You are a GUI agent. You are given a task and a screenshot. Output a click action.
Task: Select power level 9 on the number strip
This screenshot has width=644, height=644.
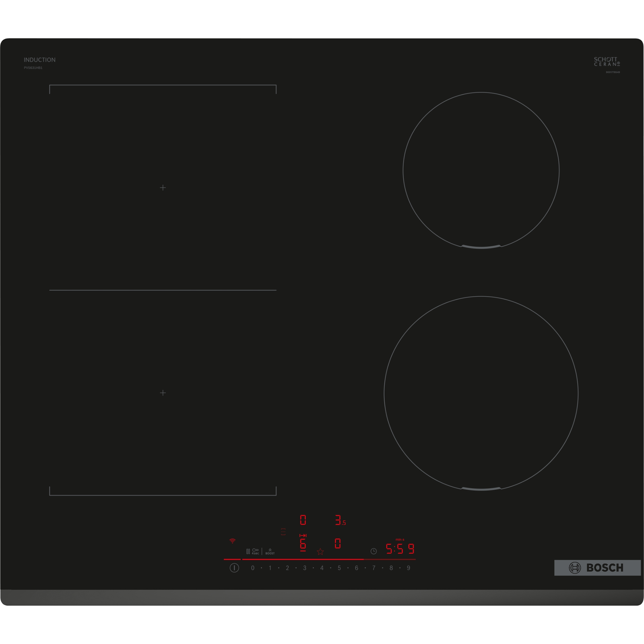click(x=409, y=568)
